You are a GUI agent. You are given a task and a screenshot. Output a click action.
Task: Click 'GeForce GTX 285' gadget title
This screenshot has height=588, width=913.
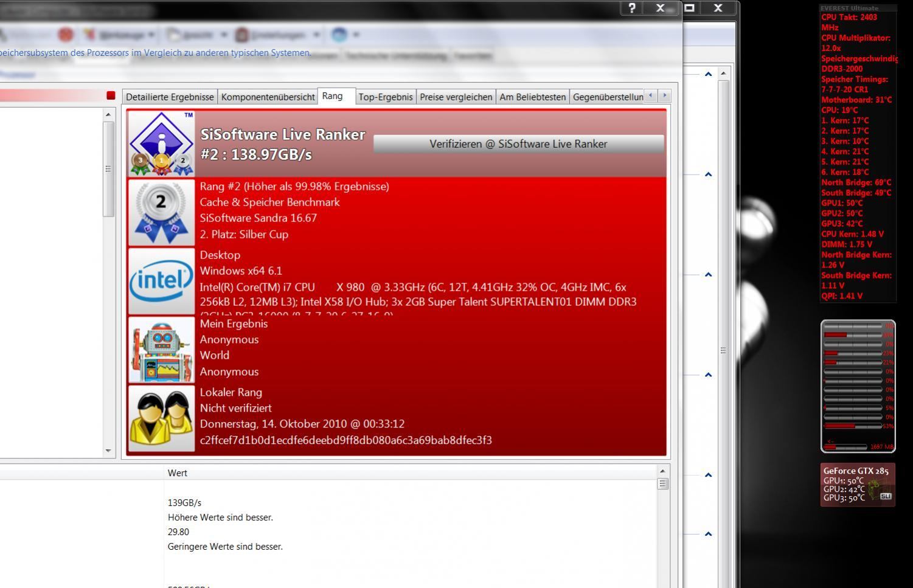(x=856, y=471)
